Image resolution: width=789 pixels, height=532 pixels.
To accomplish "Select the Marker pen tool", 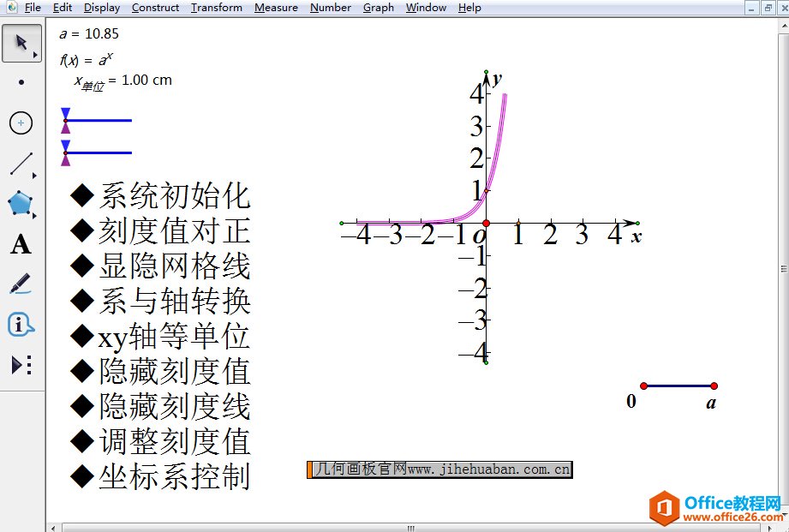I will [21, 284].
